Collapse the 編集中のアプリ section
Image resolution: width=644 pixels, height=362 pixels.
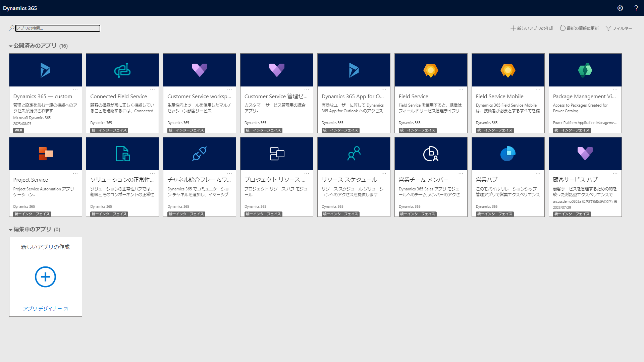(x=11, y=230)
